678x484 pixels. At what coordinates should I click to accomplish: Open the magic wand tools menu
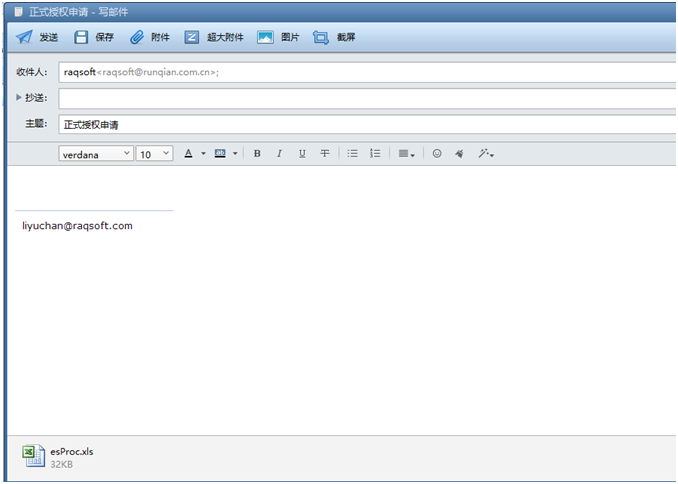tap(486, 154)
